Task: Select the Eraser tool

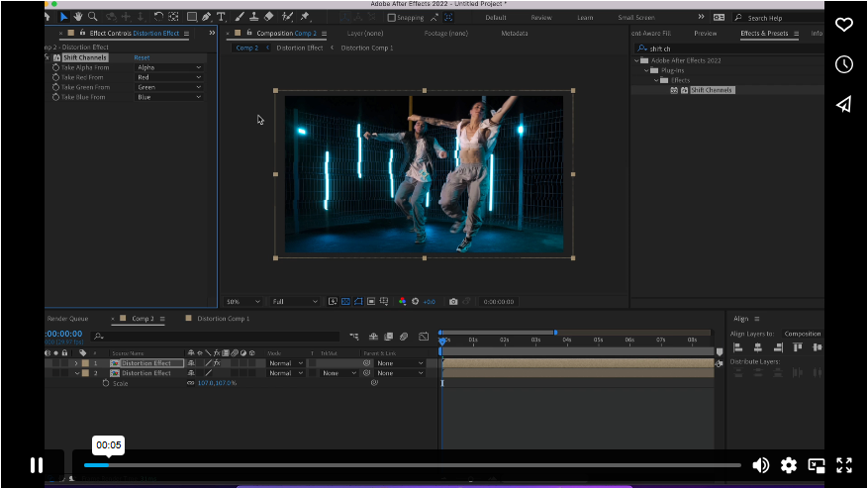Action: [269, 17]
